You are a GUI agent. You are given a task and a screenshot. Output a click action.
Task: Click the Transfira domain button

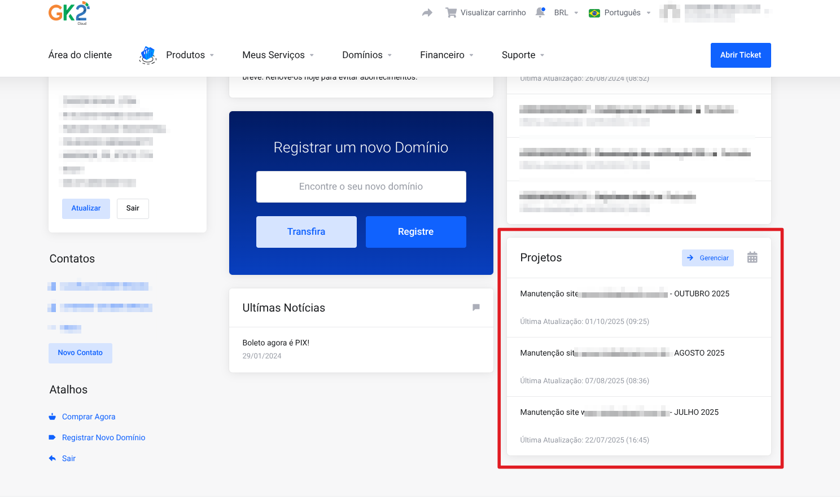[x=306, y=232]
